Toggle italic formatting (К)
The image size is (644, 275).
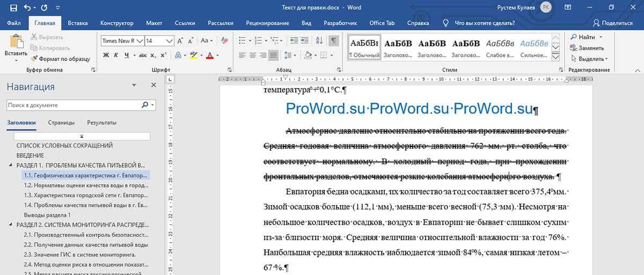click(x=116, y=55)
